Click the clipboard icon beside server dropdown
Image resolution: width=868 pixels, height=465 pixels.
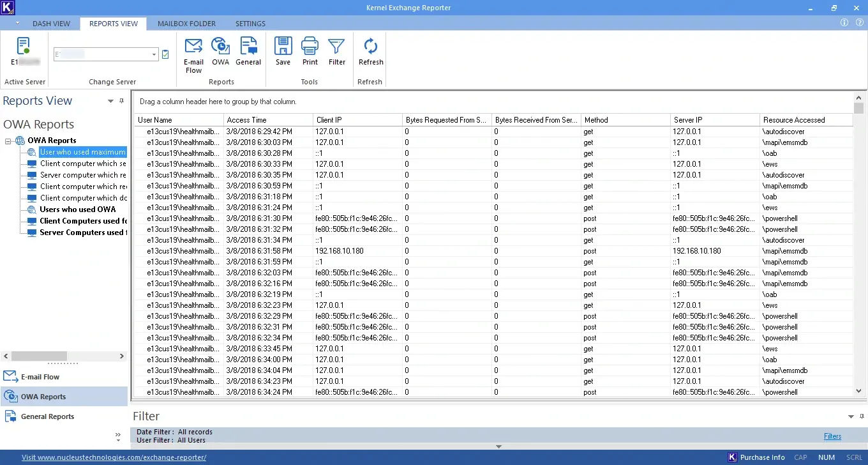tap(165, 54)
